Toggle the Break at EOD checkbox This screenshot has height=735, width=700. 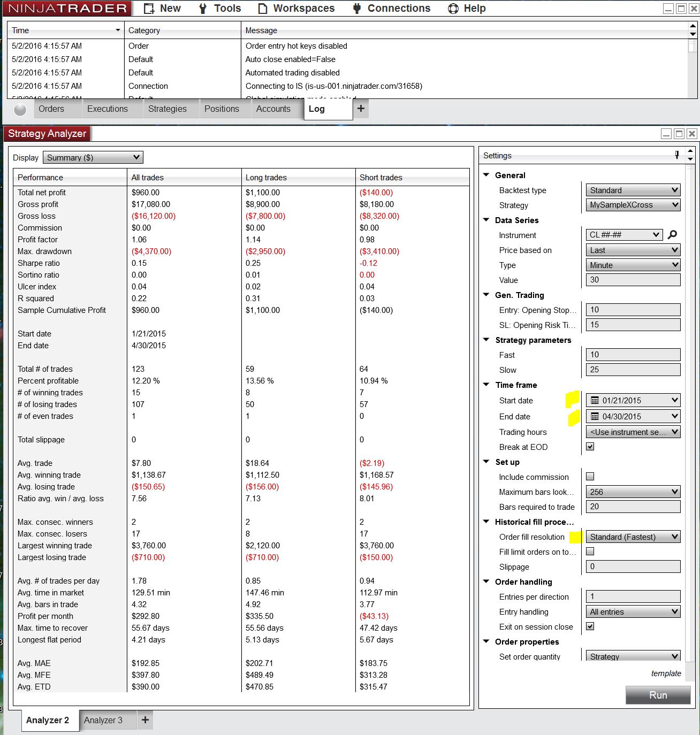coord(590,447)
